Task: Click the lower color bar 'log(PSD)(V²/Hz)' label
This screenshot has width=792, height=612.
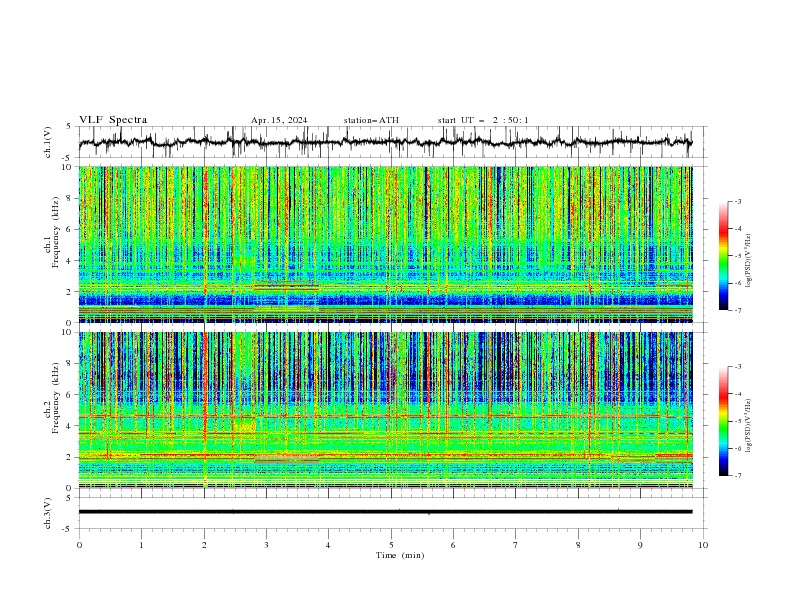Action: (749, 426)
